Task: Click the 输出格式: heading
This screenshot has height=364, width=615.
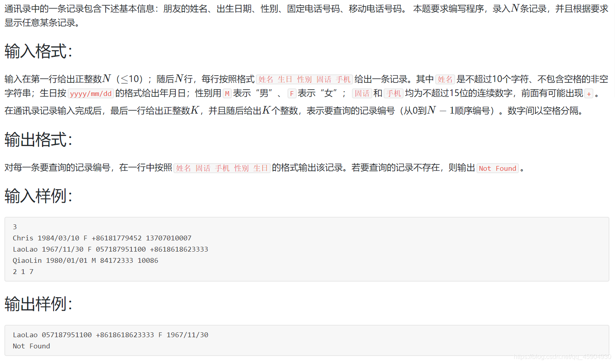Action: [38, 140]
